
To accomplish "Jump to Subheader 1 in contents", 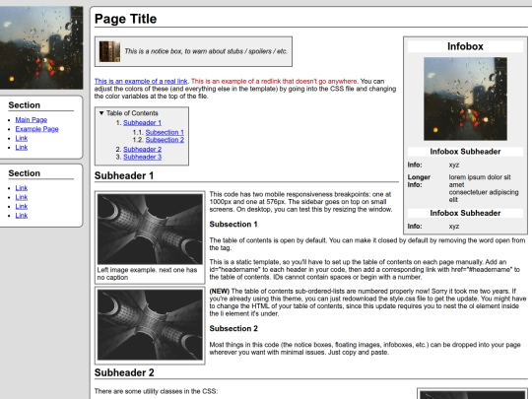I will click(x=142, y=122).
